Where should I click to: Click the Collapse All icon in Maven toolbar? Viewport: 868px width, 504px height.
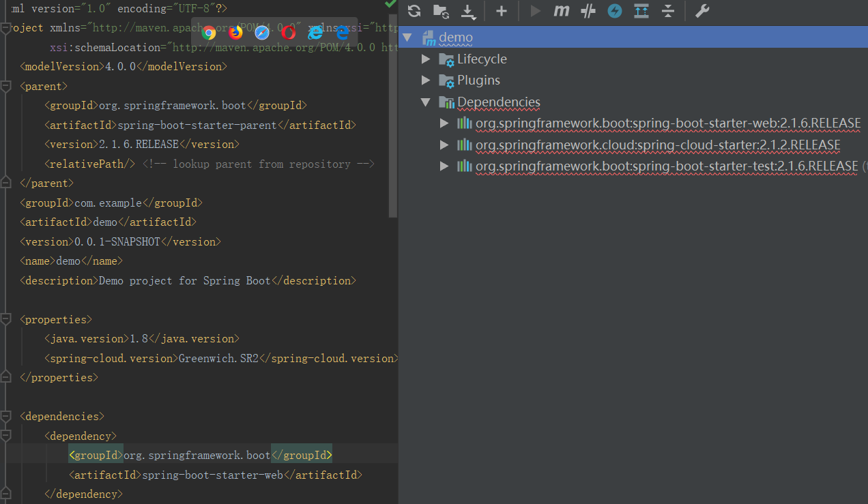(668, 11)
